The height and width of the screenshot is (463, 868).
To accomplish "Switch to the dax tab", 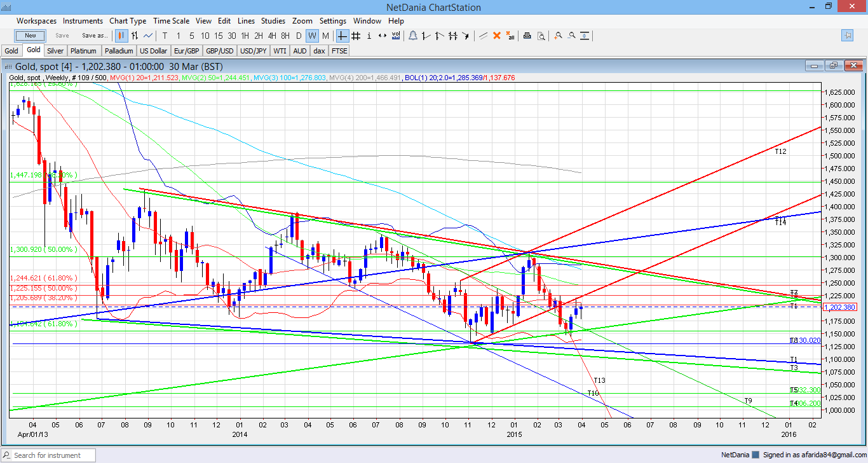I will click(x=319, y=50).
